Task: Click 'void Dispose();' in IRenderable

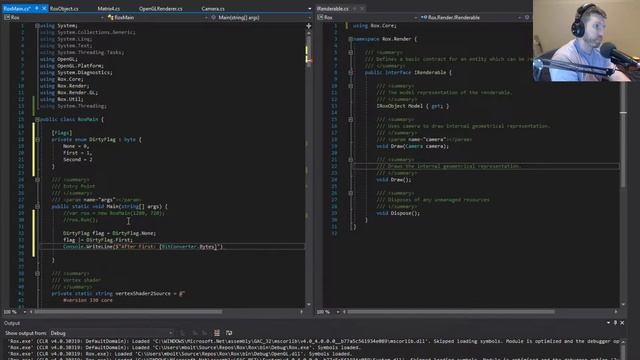Action: [398, 213]
